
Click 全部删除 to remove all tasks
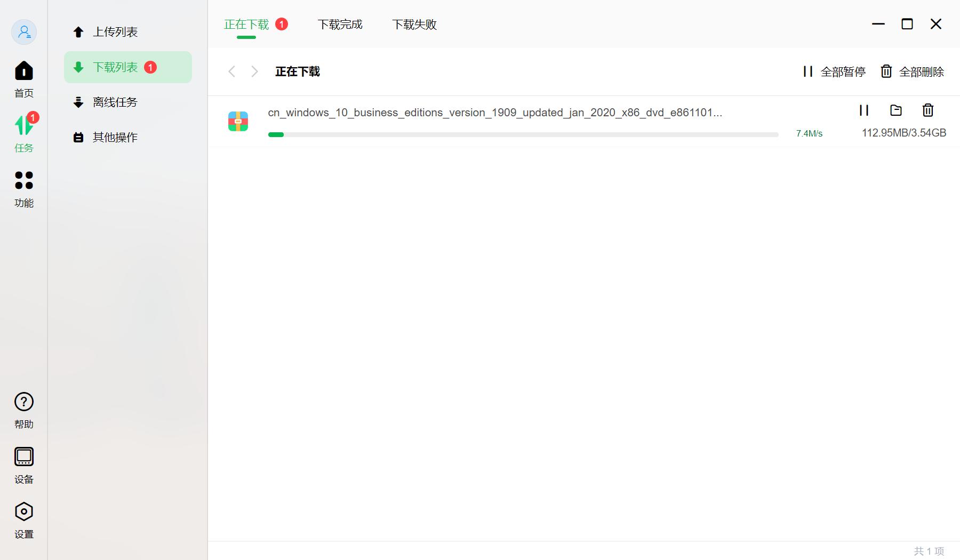coord(912,71)
